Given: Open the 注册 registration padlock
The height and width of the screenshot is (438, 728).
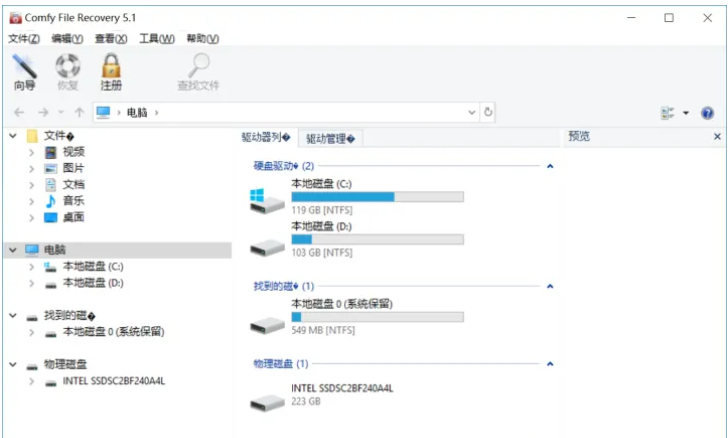Looking at the screenshot, I should [x=111, y=72].
